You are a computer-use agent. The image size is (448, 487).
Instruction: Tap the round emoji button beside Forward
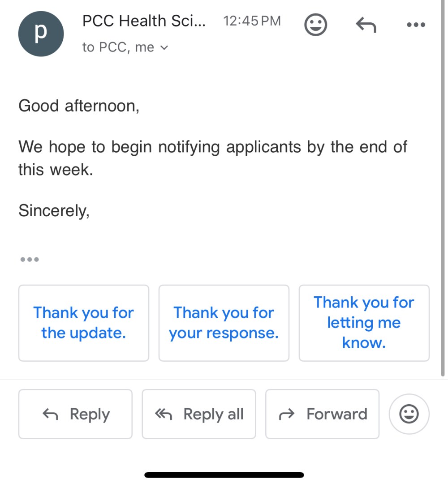pos(409,414)
